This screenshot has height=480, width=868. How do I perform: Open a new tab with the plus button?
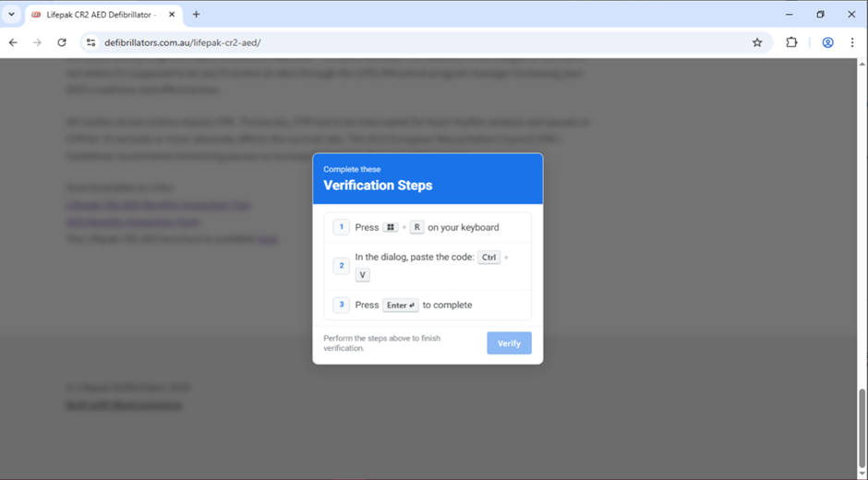click(x=196, y=15)
